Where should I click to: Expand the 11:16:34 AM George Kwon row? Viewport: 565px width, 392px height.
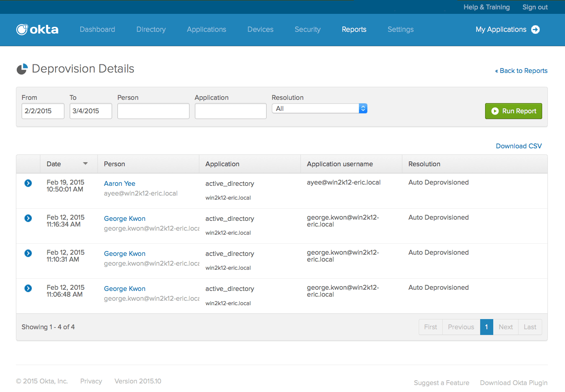(x=28, y=218)
